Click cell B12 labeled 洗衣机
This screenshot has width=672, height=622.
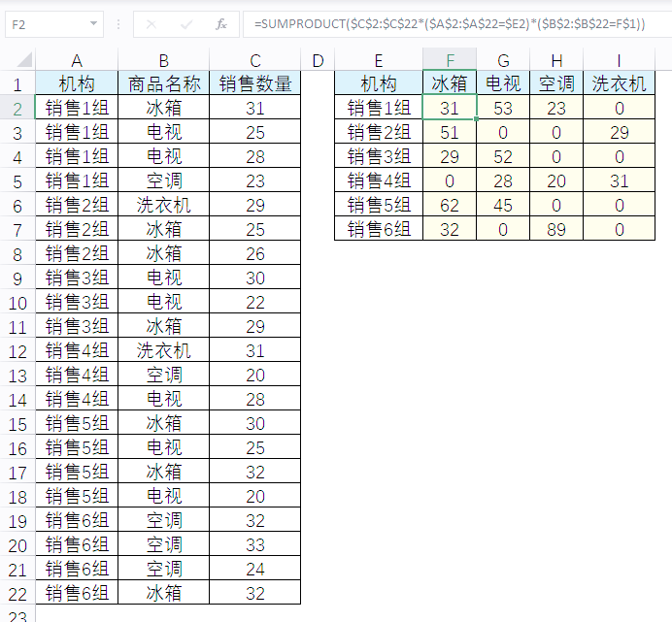pos(164,350)
